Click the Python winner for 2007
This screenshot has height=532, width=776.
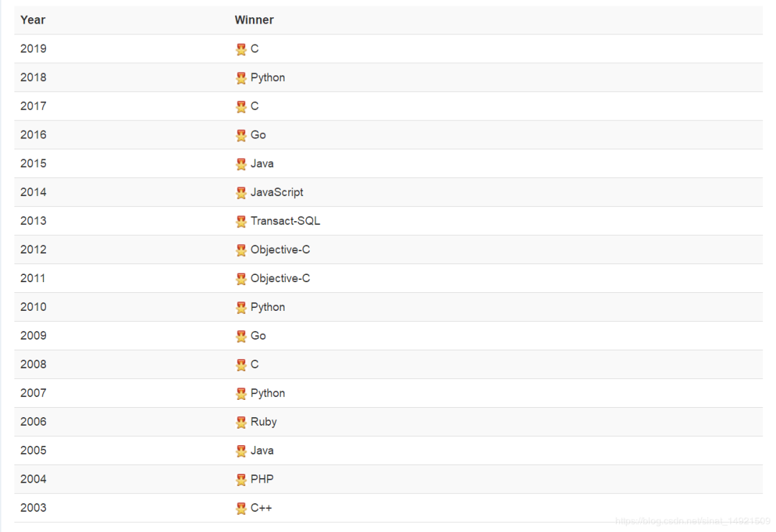pyautogui.click(x=268, y=393)
